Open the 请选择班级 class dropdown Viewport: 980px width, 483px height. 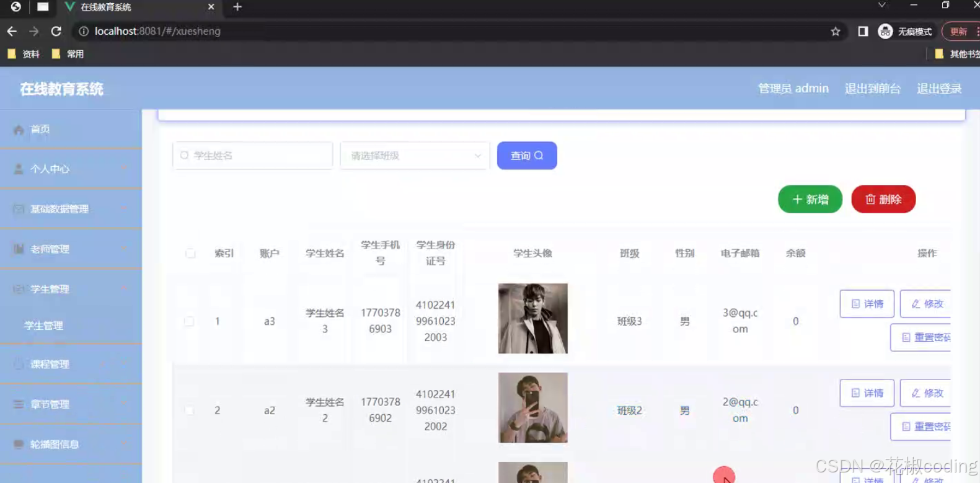click(x=415, y=156)
